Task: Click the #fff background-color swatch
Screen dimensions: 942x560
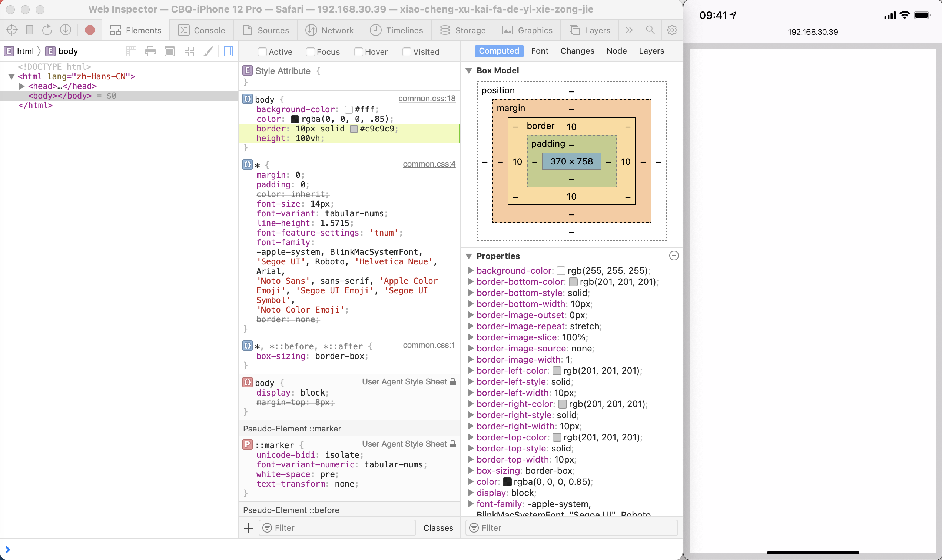Action: tap(348, 109)
